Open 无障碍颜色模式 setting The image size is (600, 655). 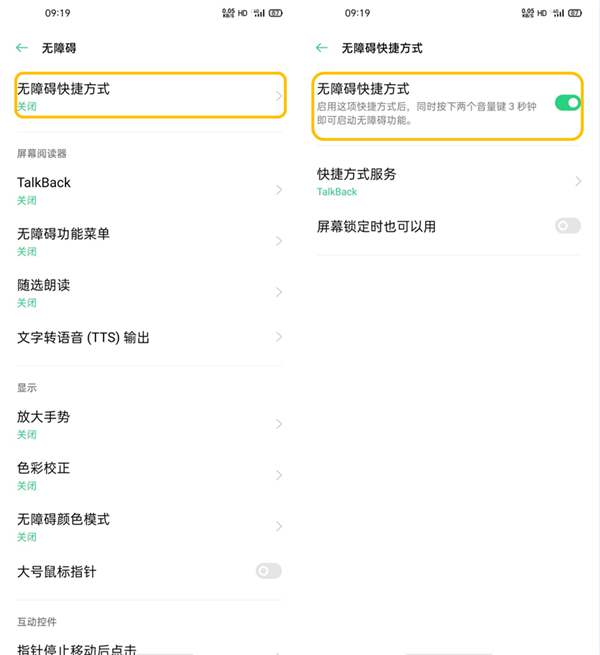[x=150, y=526]
